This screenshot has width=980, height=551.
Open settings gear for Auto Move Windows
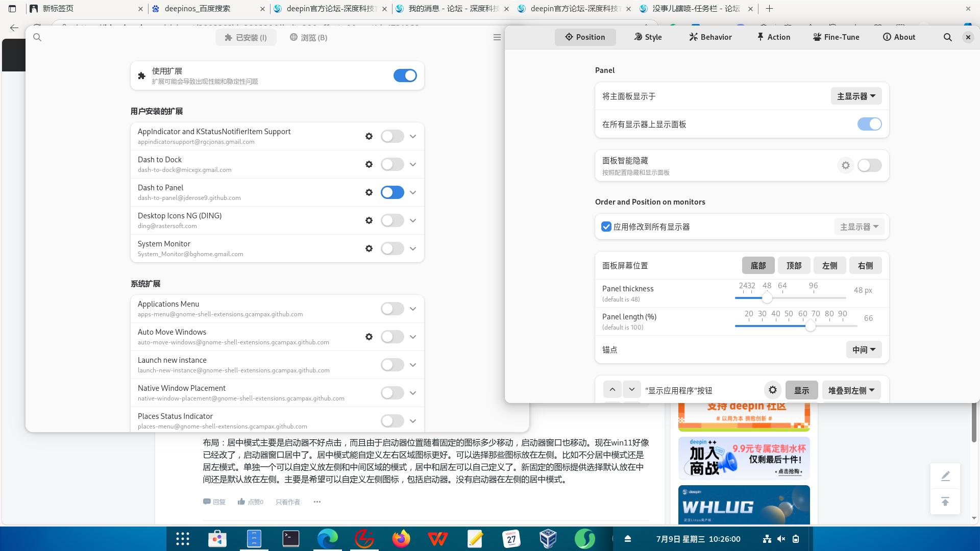(369, 337)
